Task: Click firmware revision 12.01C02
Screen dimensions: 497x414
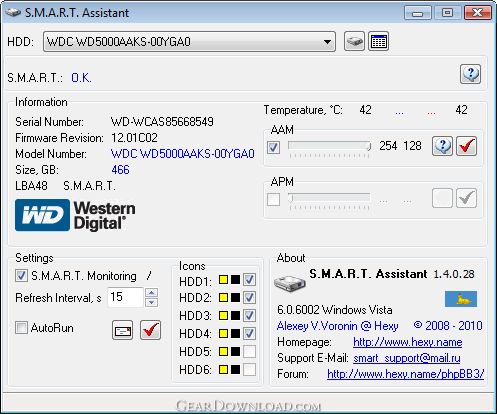Action: point(134,138)
